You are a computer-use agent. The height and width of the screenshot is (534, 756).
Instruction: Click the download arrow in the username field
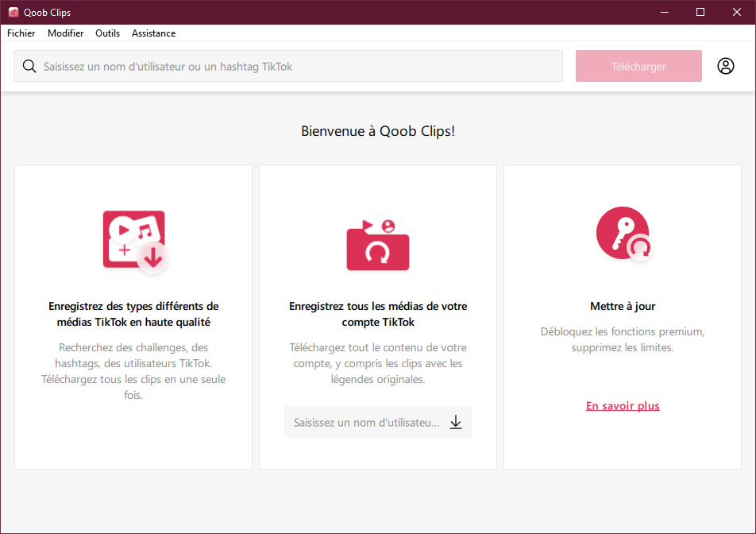click(456, 422)
